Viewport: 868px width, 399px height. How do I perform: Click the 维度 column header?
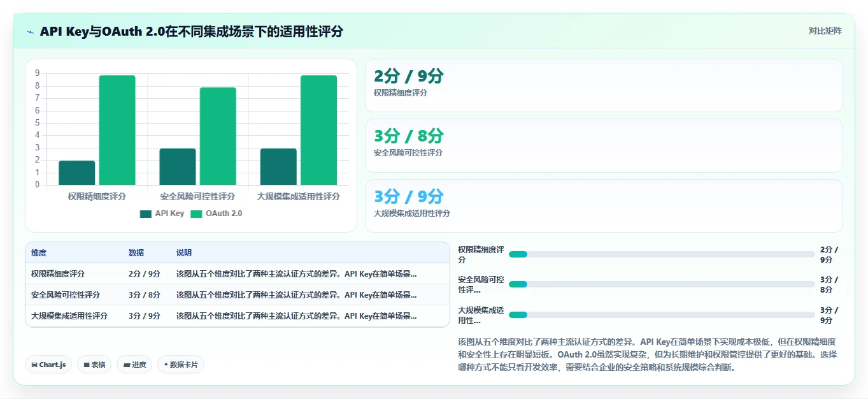coord(39,253)
